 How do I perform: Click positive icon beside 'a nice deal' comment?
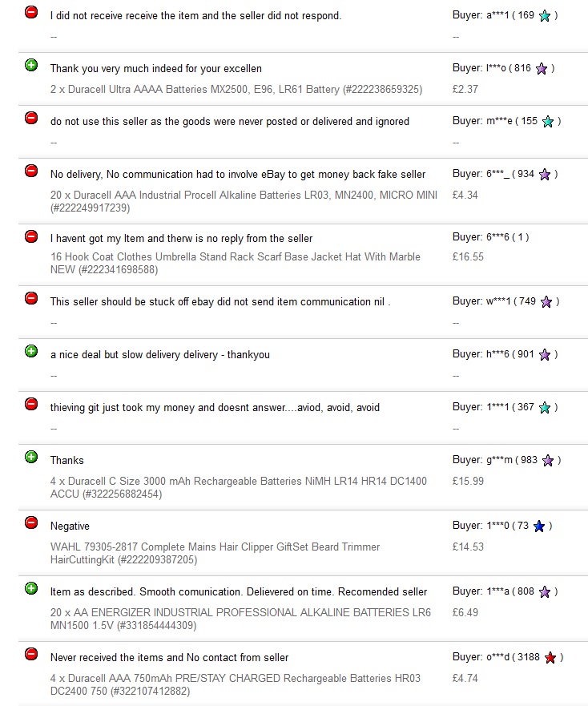[x=31, y=351]
